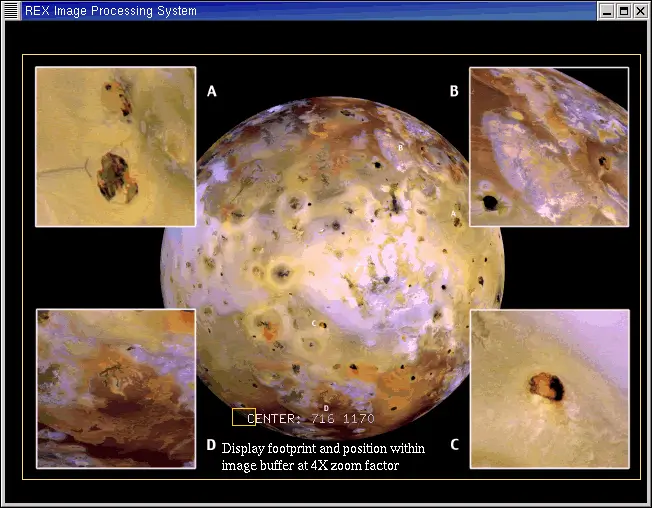Viewport: 652px width, 508px height.
Task: Click the large letter D label beside inset
Action: pyautogui.click(x=211, y=445)
